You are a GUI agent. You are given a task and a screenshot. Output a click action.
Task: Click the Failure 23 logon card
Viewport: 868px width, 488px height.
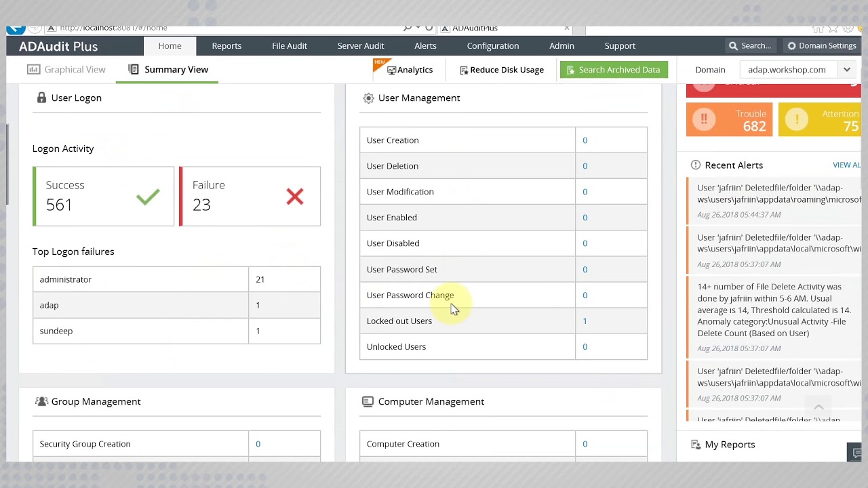pyautogui.click(x=250, y=196)
